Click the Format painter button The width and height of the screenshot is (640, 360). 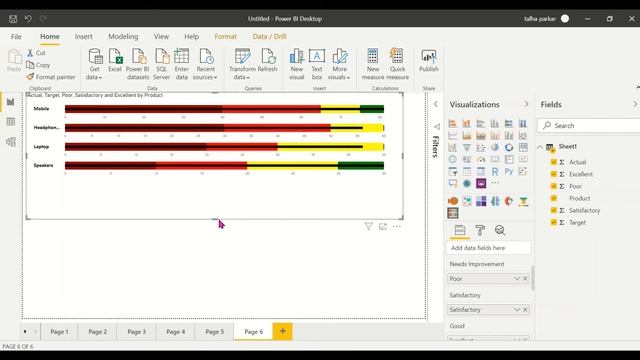point(51,77)
